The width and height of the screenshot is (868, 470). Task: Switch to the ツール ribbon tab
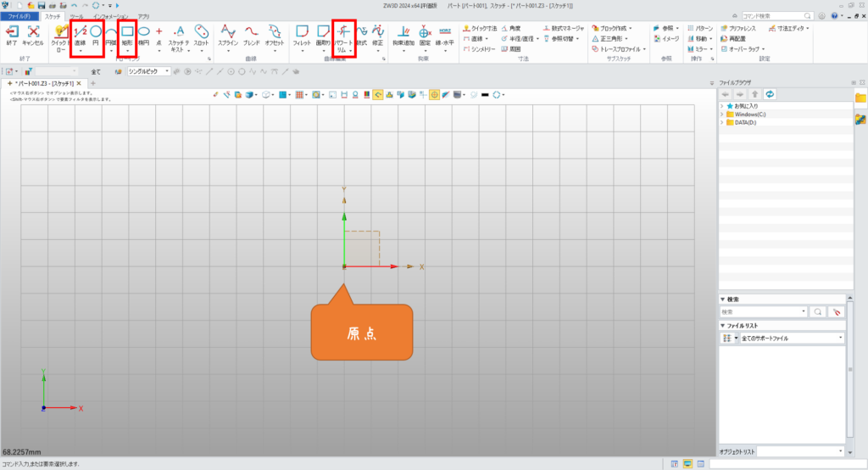point(76,16)
